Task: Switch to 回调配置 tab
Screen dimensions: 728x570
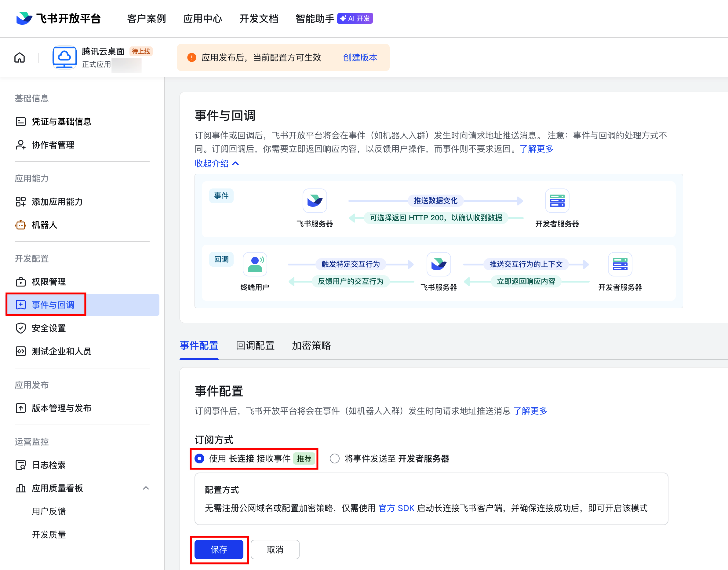Action: pos(255,345)
